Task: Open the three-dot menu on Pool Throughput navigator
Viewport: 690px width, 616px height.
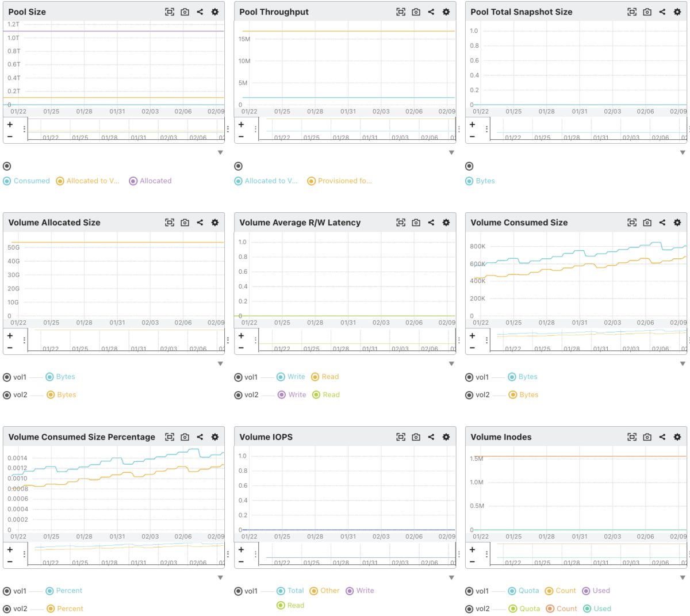Action: (255, 129)
